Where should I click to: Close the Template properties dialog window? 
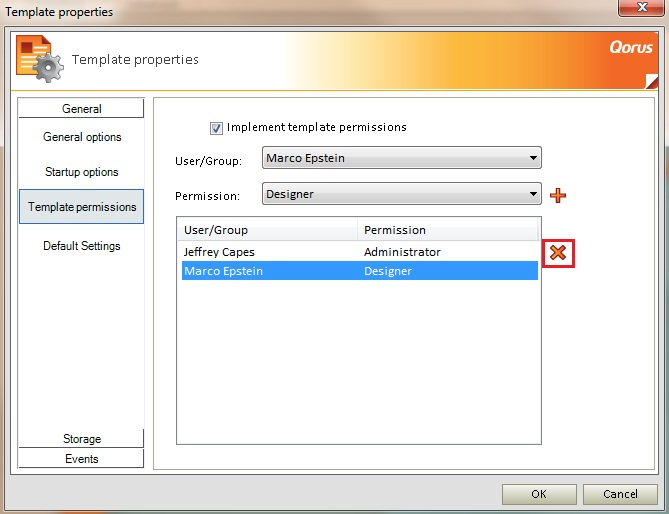tap(641, 7)
